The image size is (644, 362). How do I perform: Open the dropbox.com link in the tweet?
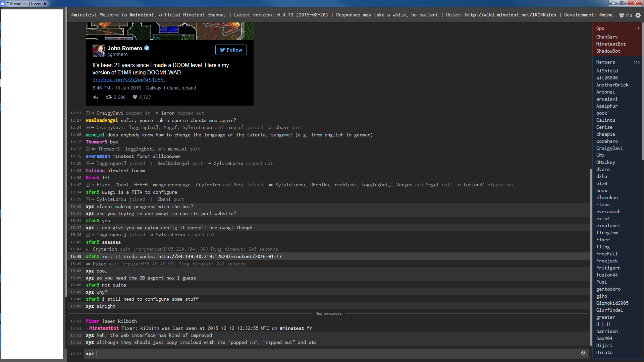130,80
